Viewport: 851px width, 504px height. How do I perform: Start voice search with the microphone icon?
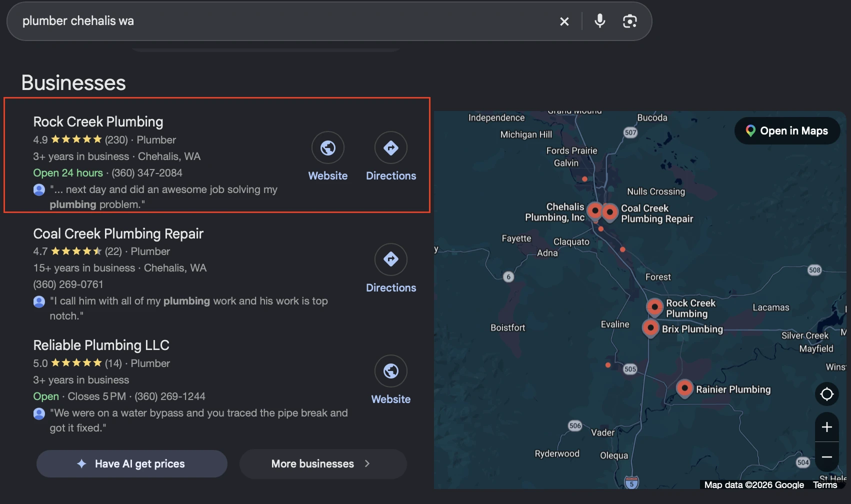(599, 21)
